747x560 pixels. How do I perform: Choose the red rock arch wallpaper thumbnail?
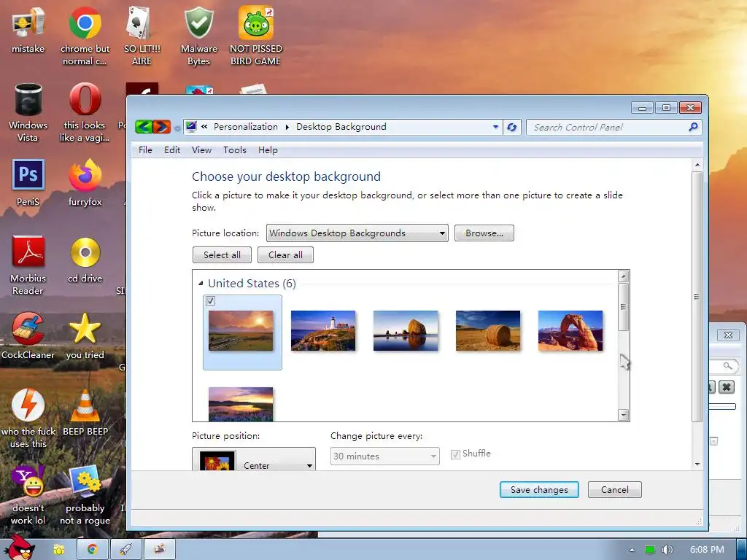point(570,330)
